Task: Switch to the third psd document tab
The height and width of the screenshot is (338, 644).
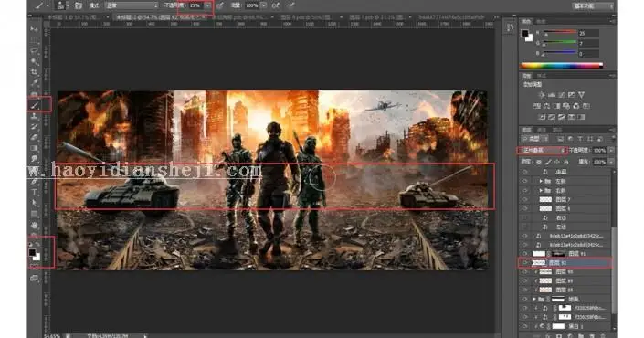Action: tap(242, 17)
